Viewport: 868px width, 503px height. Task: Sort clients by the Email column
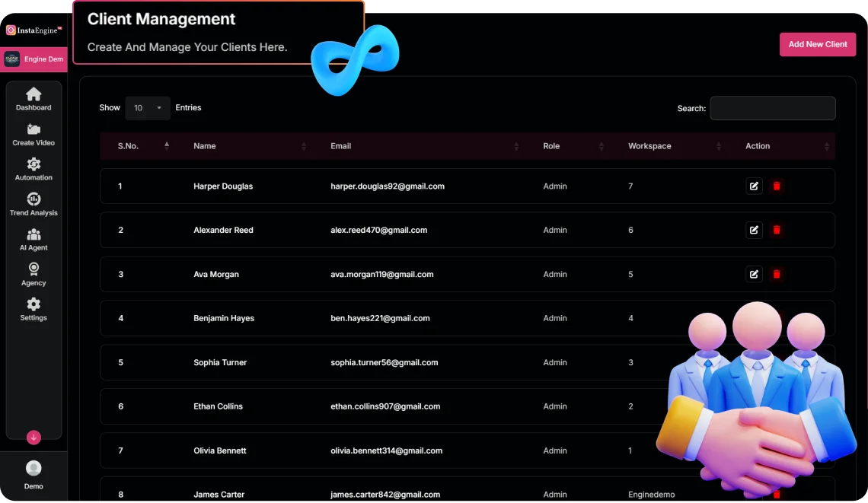point(423,146)
